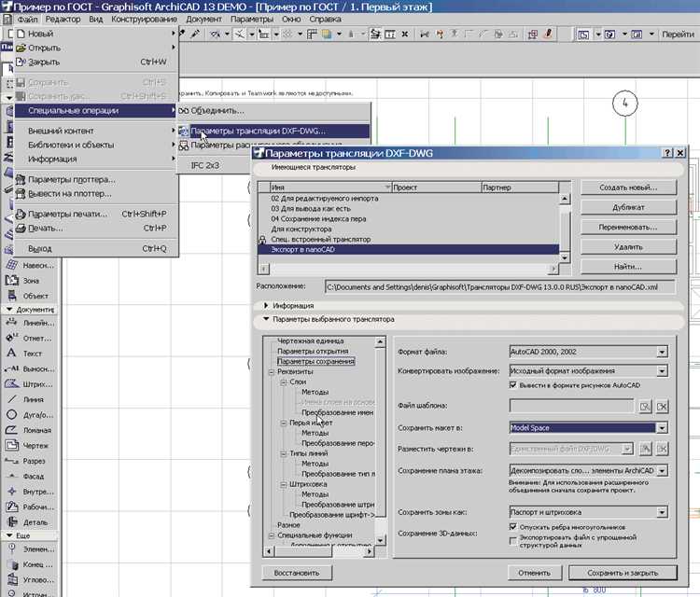Viewport: 700px width, 597px height.
Task: Click settings tree horizontal scroll right arrow
Action: (x=370, y=551)
